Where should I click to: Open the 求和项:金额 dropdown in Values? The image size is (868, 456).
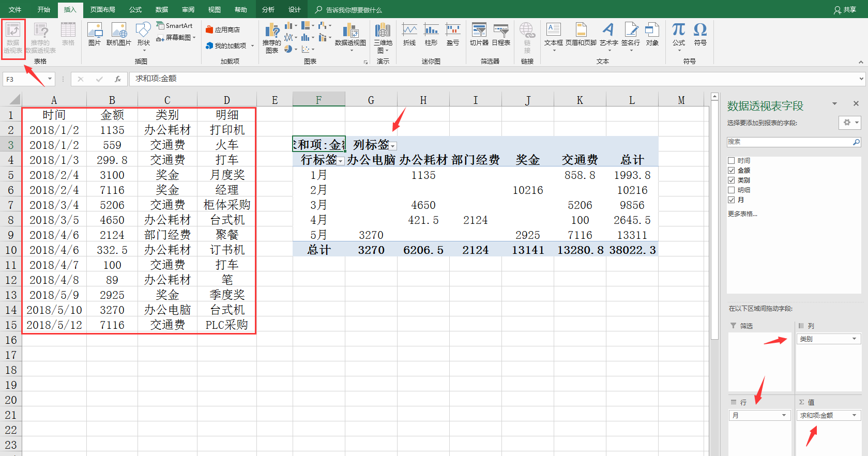point(854,416)
